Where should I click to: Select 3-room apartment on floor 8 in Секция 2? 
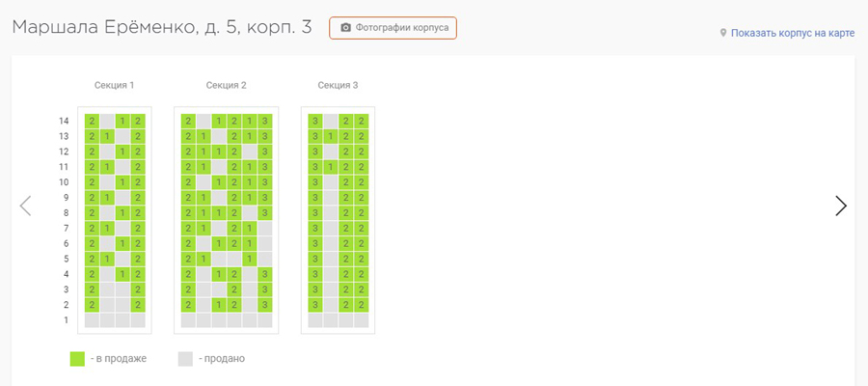point(265,212)
